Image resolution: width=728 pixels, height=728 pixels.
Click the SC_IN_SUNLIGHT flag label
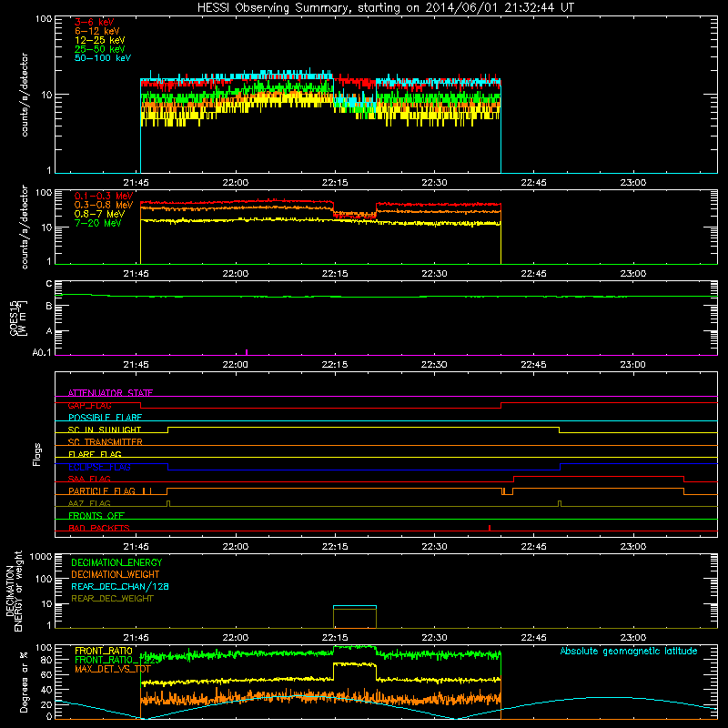click(x=105, y=430)
